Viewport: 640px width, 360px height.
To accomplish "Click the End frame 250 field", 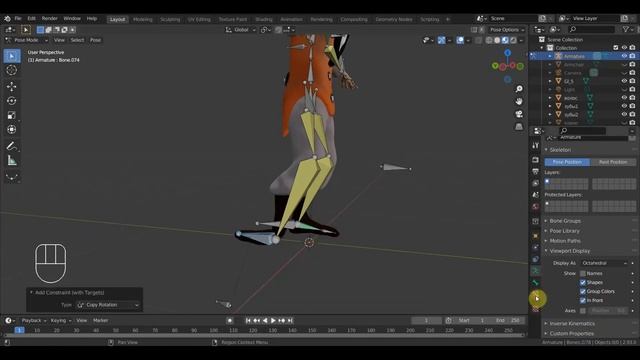I will coord(508,321).
